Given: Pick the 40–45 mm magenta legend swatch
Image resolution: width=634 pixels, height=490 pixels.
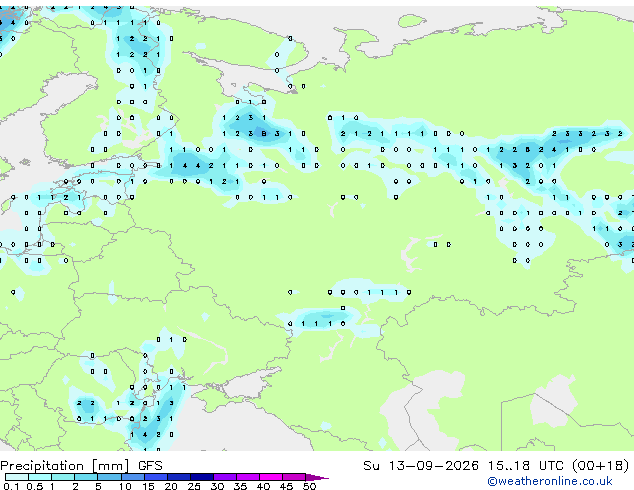Looking at the screenshot, I should click(271, 477).
